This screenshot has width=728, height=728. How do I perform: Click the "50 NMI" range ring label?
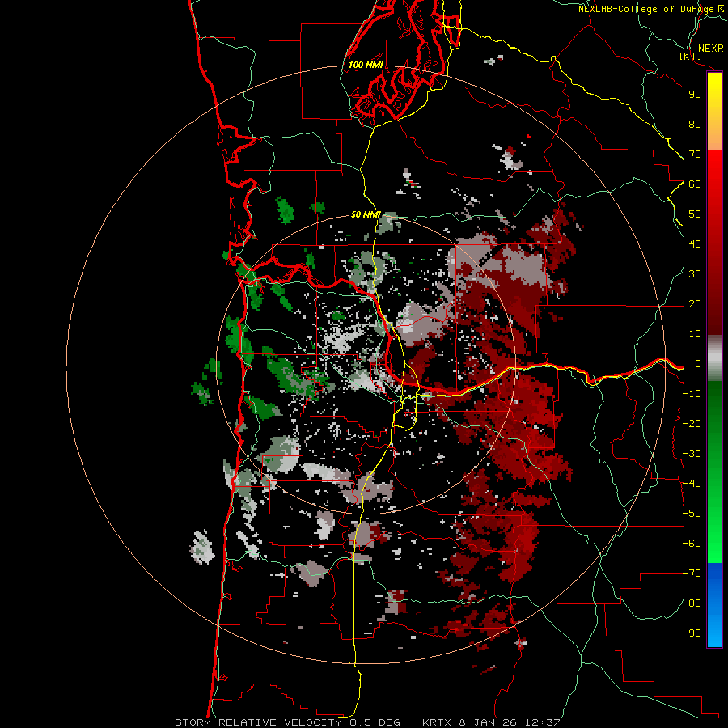point(366,214)
